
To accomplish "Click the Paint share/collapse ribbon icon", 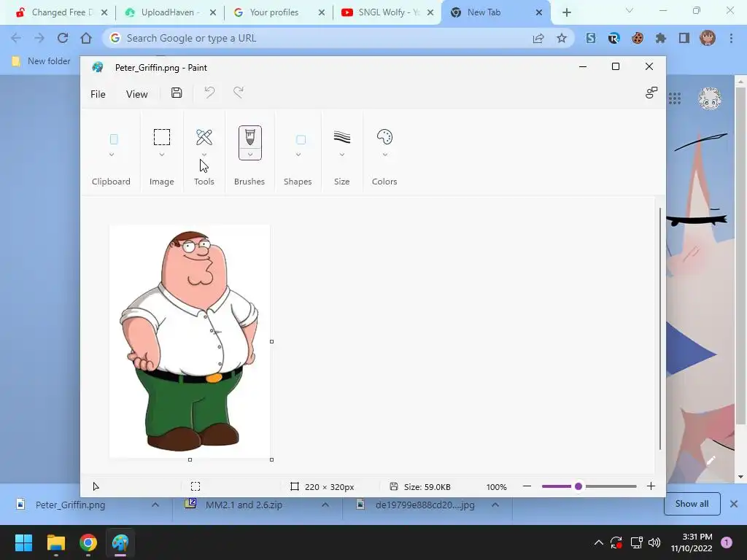I will [651, 93].
